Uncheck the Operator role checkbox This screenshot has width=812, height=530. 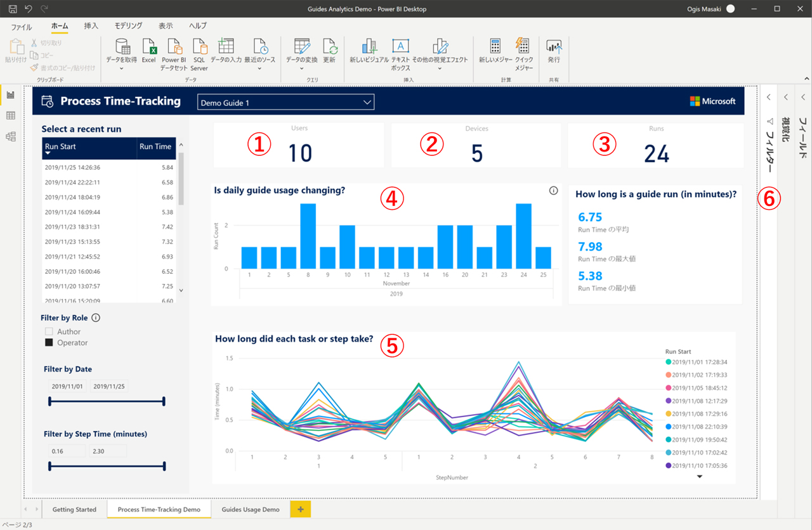click(49, 342)
